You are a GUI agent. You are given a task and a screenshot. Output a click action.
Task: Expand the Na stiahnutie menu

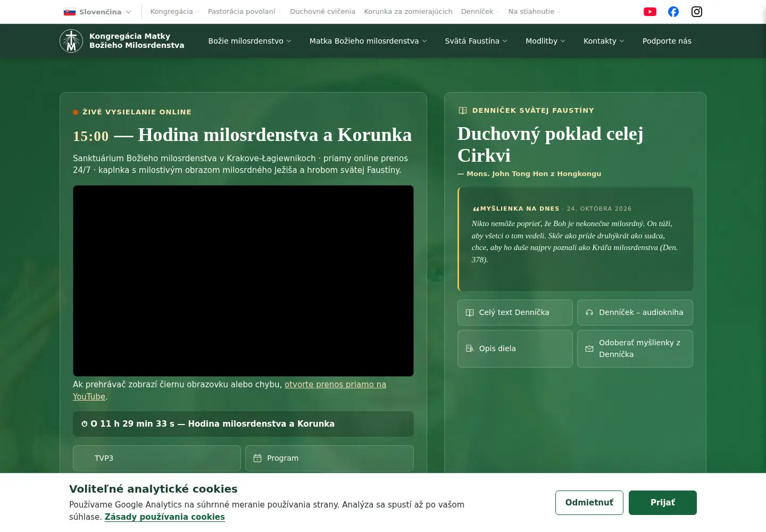coord(534,12)
